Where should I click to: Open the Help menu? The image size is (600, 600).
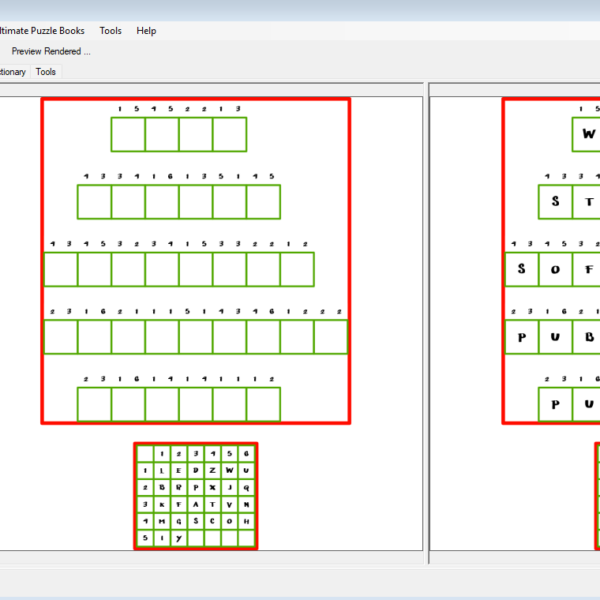[x=146, y=31]
